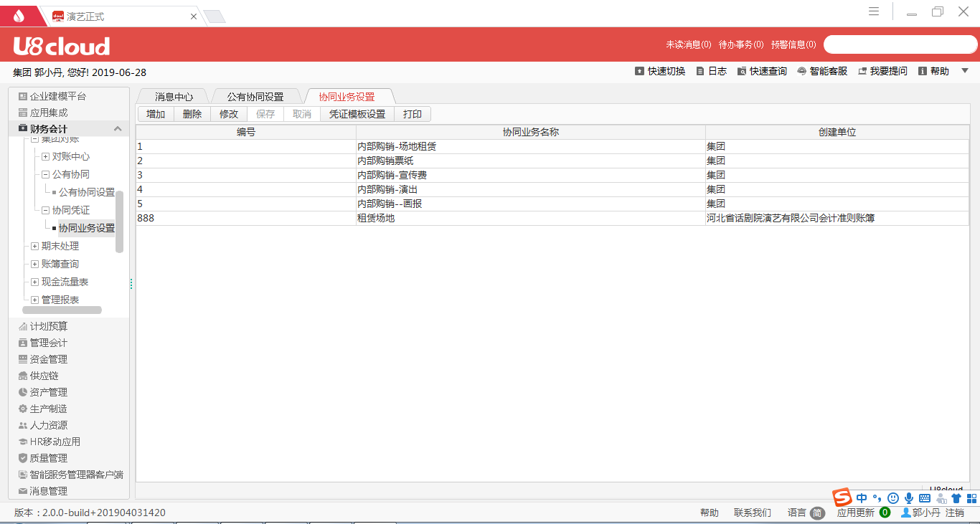Switch to the 公有协同设置 tab
This screenshot has width=980, height=524.
(255, 97)
